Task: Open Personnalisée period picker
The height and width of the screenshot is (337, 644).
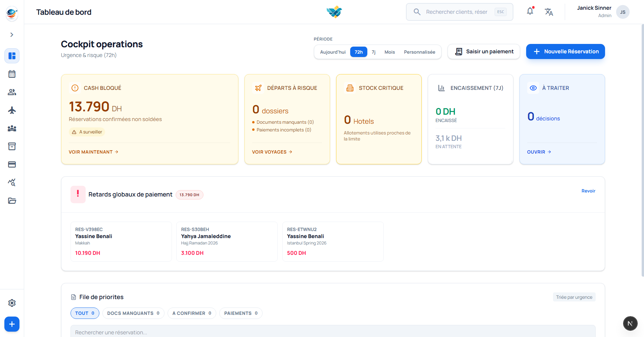Action: point(419,52)
